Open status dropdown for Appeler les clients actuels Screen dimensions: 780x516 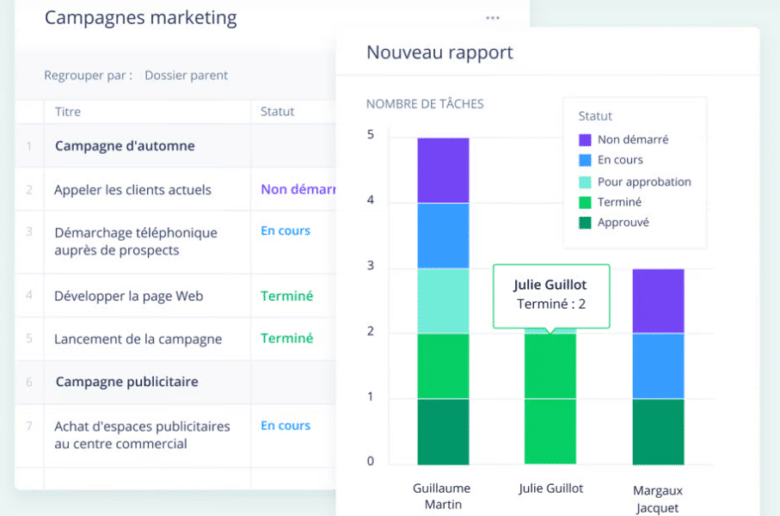296,189
